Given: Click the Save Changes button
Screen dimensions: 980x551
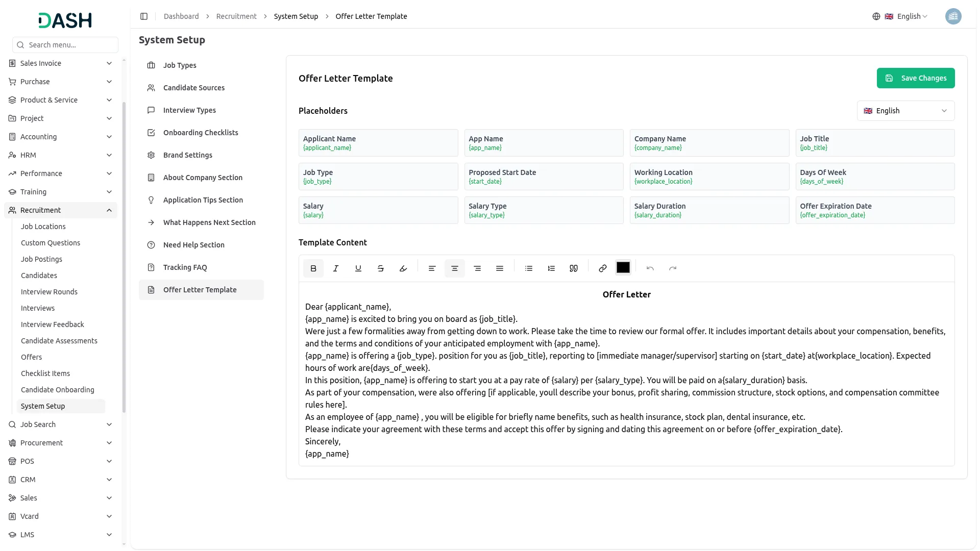Looking at the screenshot, I should click(x=916, y=78).
